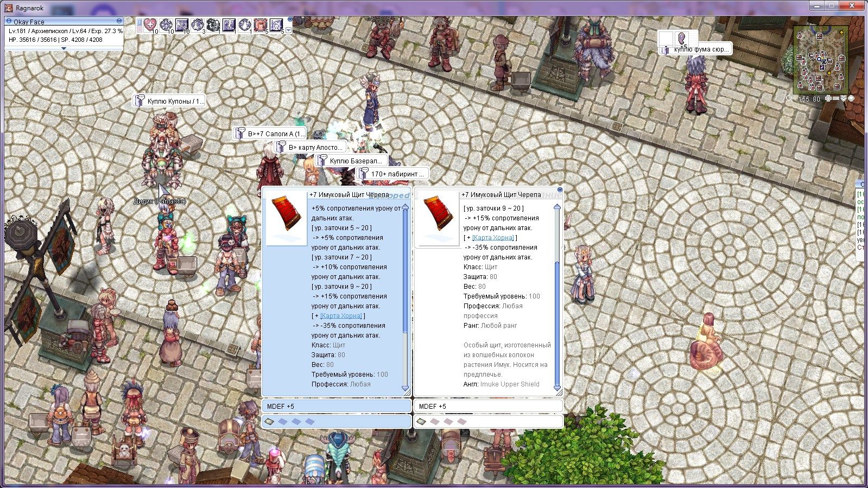Minimize the Okay Face window with right button
The width and height of the screenshot is (868, 488).
click(x=119, y=21)
